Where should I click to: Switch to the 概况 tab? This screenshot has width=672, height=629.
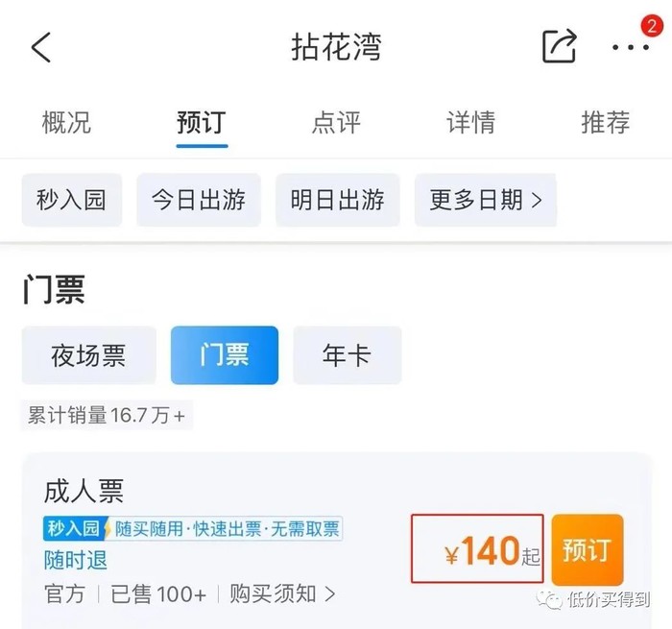tap(66, 123)
